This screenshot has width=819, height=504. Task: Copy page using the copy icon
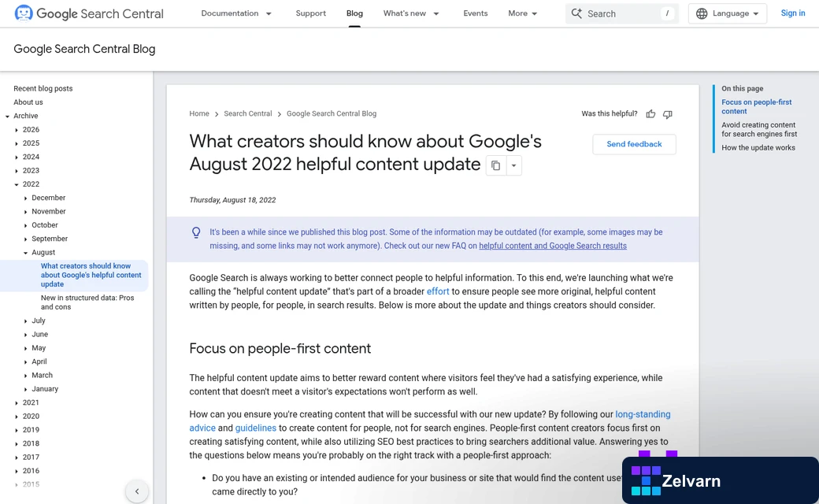pos(495,165)
